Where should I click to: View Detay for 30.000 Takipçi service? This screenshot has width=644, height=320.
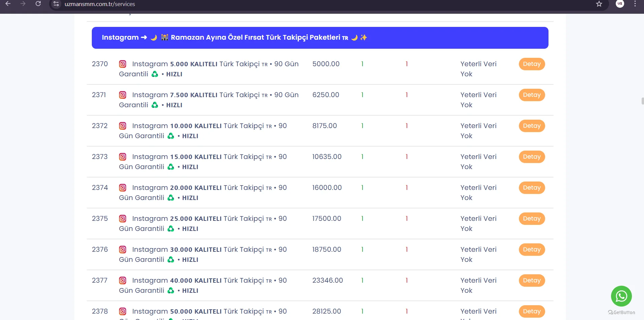(531, 249)
